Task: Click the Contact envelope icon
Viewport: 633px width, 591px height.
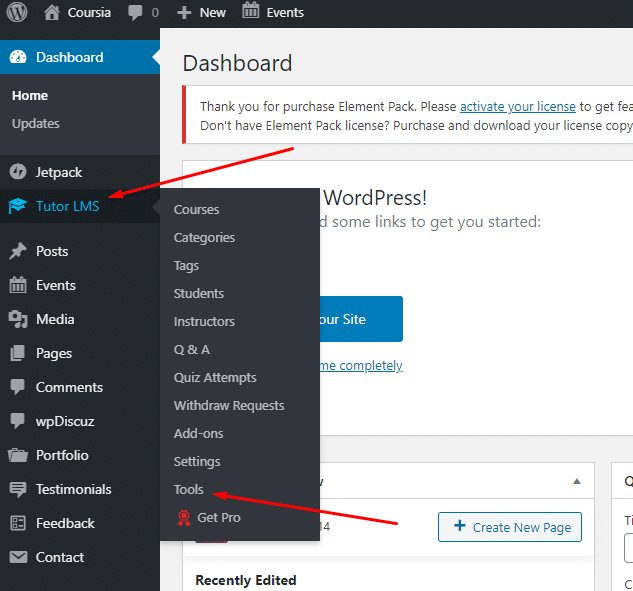Action: [x=18, y=557]
